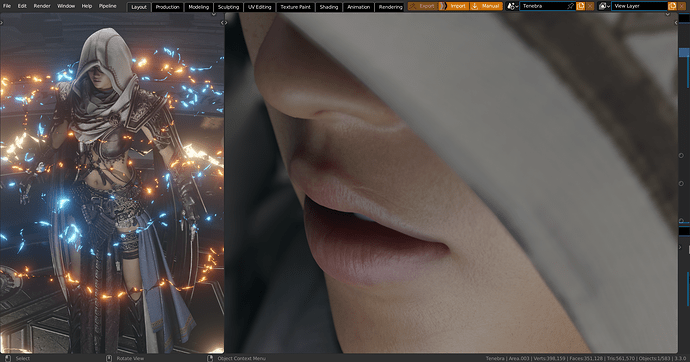Viewport: 690px width, 362px height.
Task: Expand the right viewport's collapsed header chevron
Action: point(668,14)
